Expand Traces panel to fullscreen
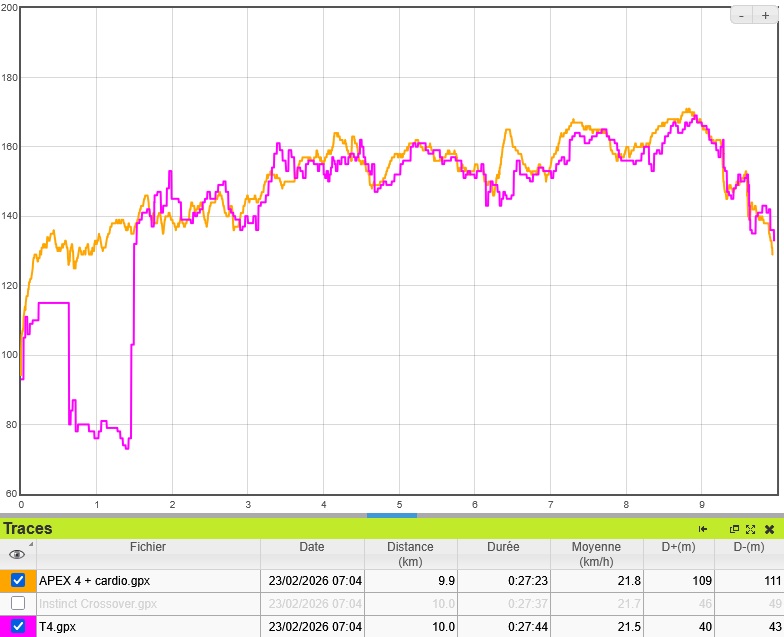Screen dimensions: 784x637 point(750,529)
